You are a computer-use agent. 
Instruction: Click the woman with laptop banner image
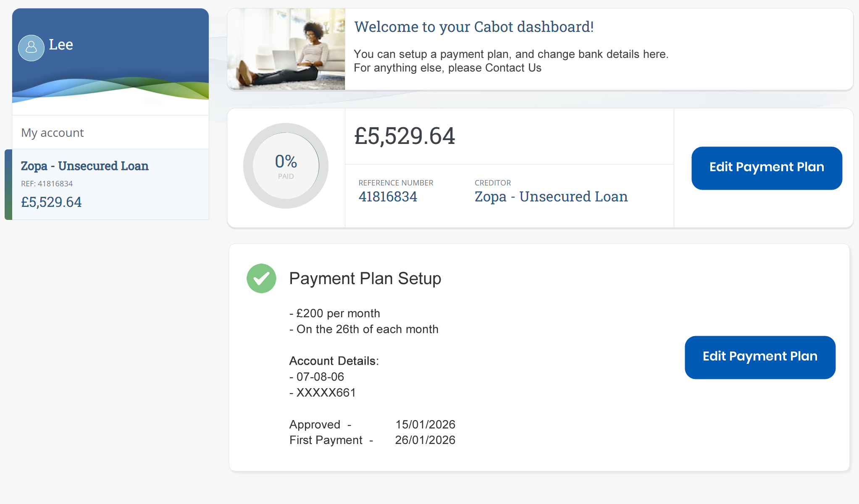pyautogui.click(x=286, y=49)
